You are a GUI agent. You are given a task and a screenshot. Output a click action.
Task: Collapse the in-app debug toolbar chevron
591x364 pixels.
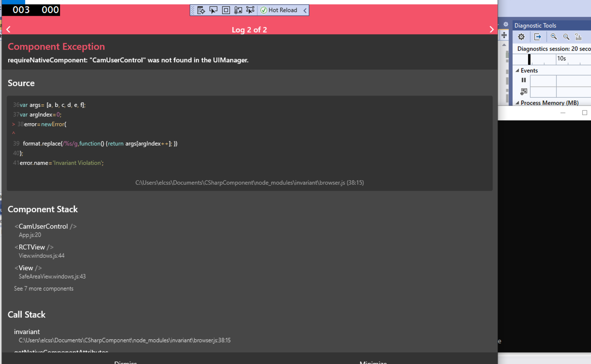[x=305, y=10]
